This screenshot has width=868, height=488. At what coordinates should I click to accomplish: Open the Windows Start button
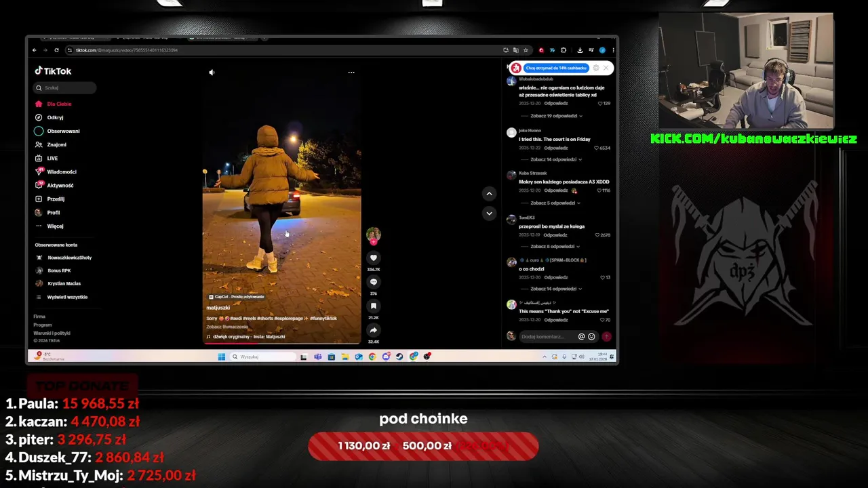click(x=222, y=357)
